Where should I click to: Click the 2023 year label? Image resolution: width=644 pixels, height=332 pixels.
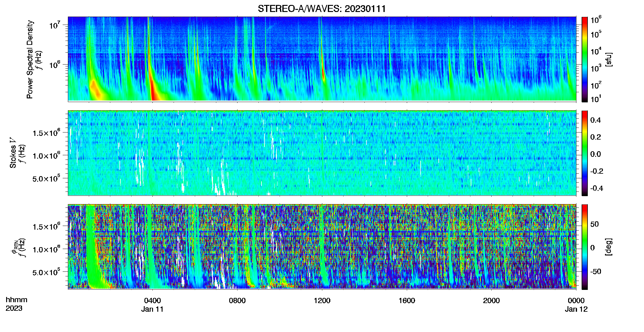(x=14, y=308)
